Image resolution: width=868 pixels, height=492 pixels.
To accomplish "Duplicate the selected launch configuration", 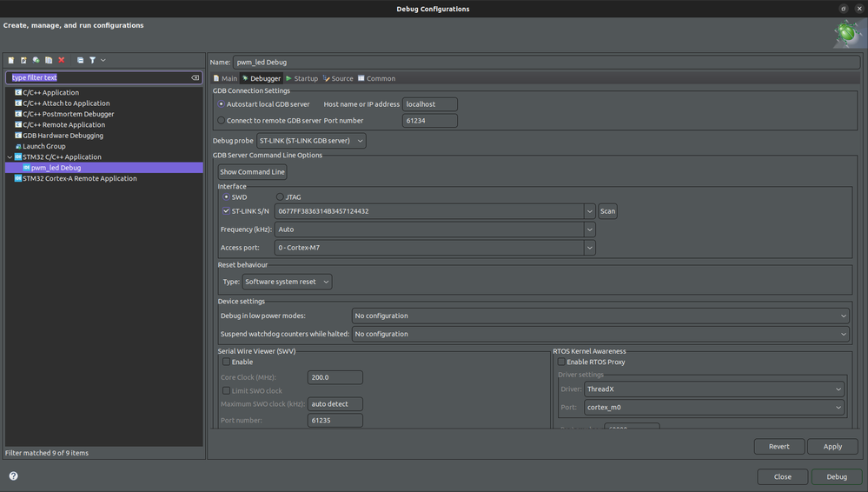I will click(49, 60).
